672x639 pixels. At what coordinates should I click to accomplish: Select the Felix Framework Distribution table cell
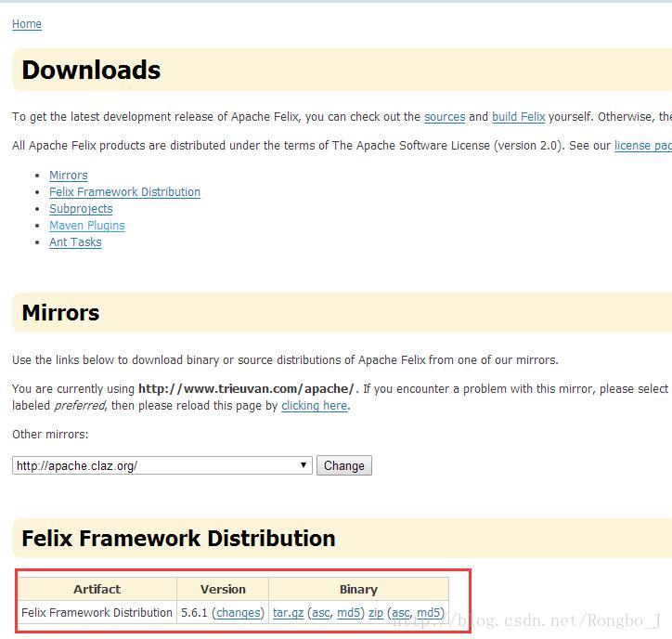pos(97,612)
